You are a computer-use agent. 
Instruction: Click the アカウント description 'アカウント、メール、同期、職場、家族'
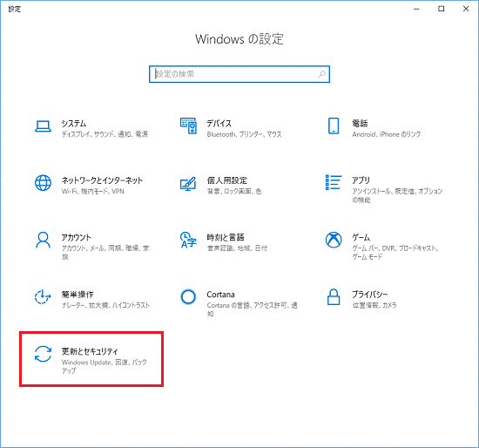[x=105, y=253]
